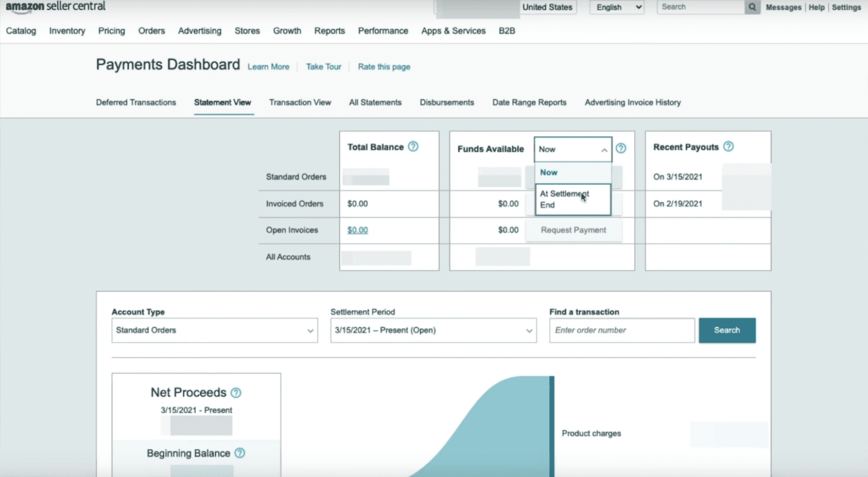Screen dimensions: 868x477
Task: Click the Request Payment button
Action: click(573, 230)
